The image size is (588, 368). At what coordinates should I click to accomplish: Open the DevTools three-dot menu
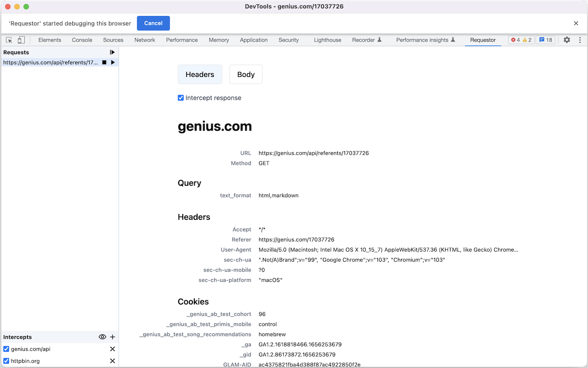(580, 40)
